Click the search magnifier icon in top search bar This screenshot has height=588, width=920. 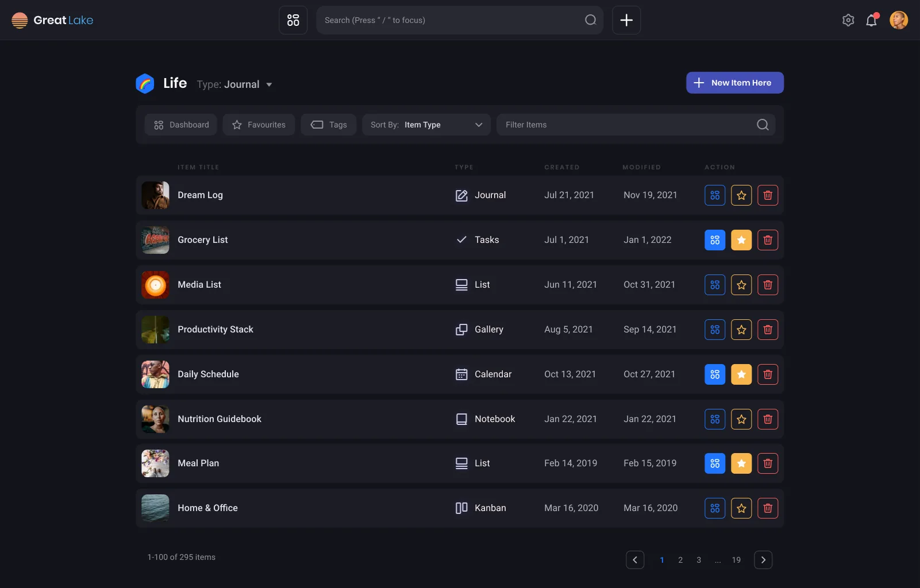point(590,20)
